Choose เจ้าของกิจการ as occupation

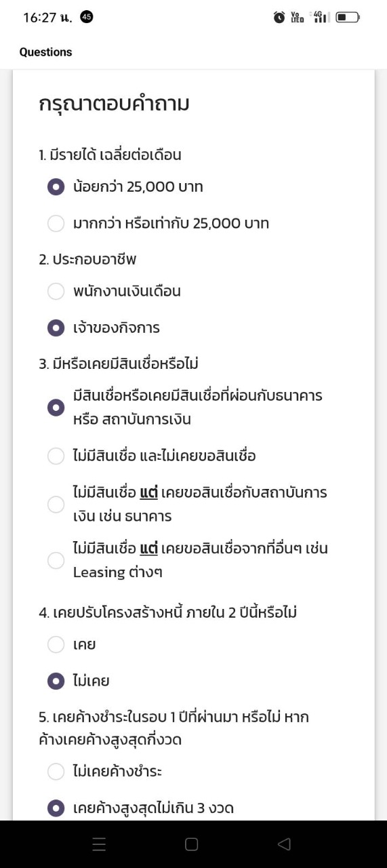click(x=104, y=328)
